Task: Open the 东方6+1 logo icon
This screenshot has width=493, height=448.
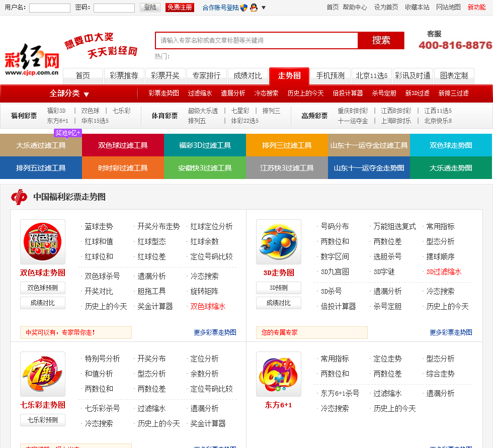Action: point(279,374)
